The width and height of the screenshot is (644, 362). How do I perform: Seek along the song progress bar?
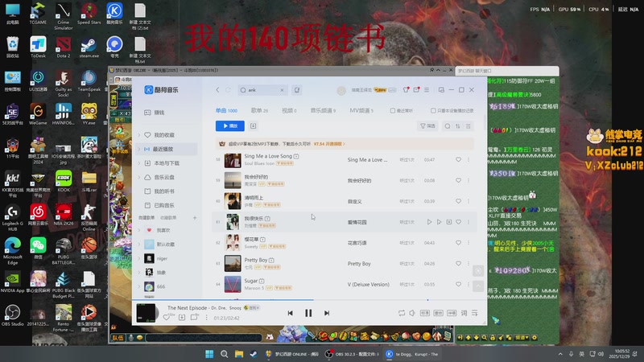coord(309,300)
